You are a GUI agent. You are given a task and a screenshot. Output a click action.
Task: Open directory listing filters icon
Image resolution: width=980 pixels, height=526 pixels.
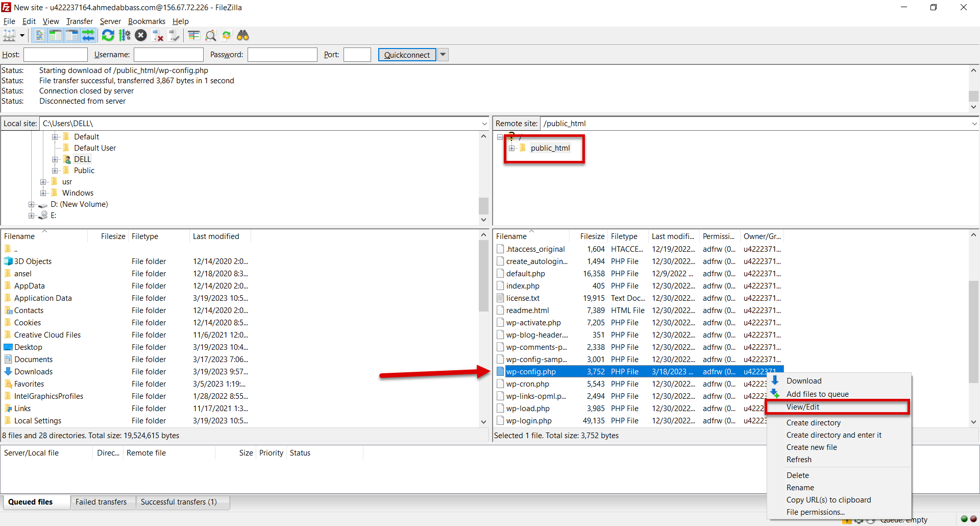(193, 35)
